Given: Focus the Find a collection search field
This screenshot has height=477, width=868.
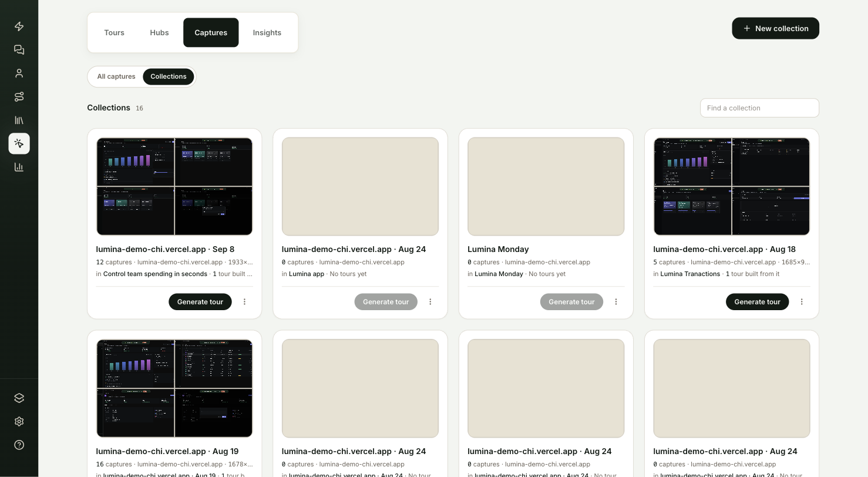Looking at the screenshot, I should coord(759,108).
